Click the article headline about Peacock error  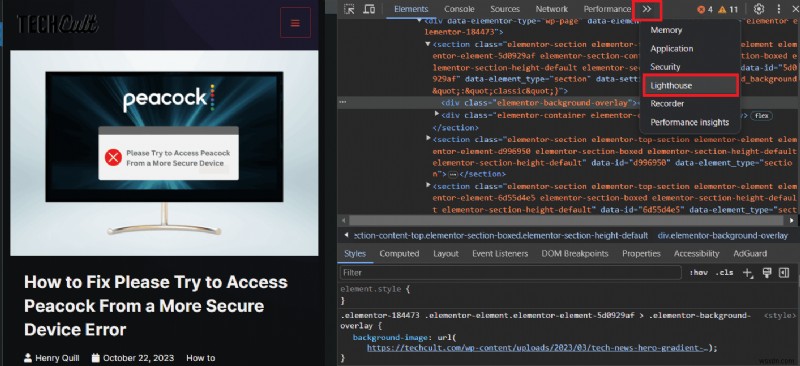pos(156,305)
